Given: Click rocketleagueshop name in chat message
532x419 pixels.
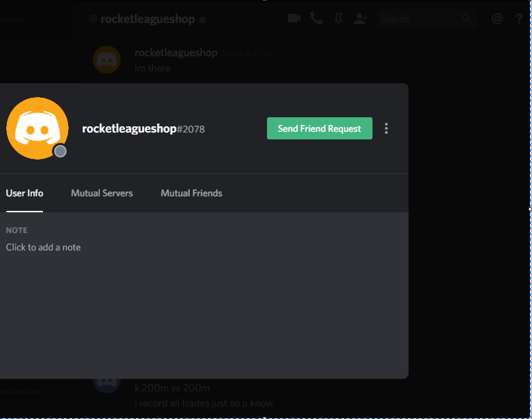Looking at the screenshot, I should pos(175,53).
